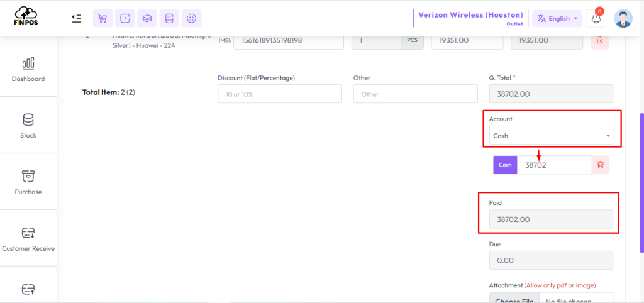Click the quantity field showing 1
Image resolution: width=644 pixels, height=303 pixels.
coord(376,41)
